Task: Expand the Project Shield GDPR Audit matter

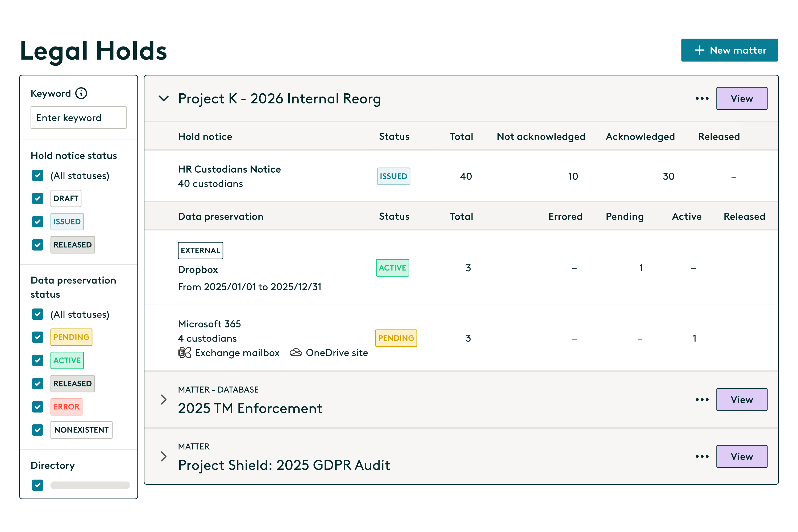Action: tap(164, 456)
